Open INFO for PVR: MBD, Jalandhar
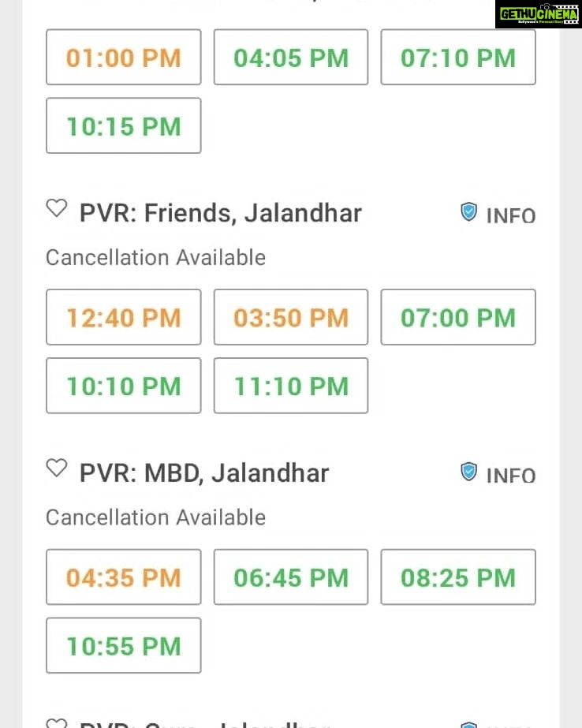The width and height of the screenshot is (582, 728). [511, 476]
